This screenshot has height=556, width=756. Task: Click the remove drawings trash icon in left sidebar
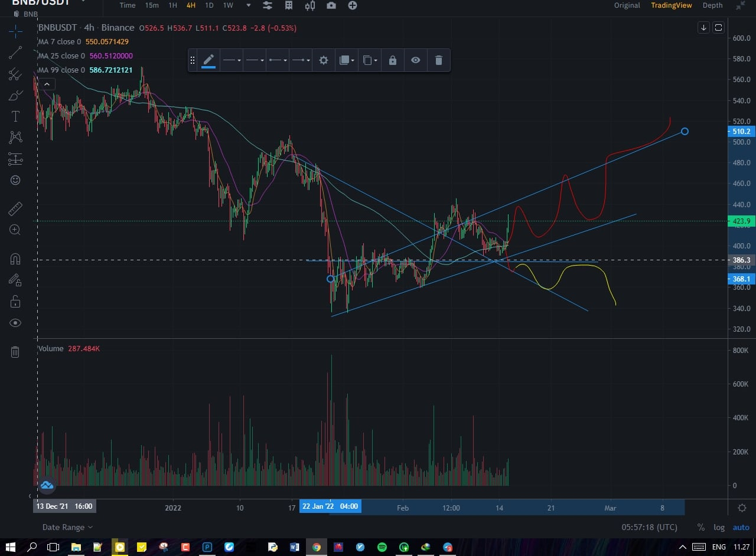pos(15,352)
